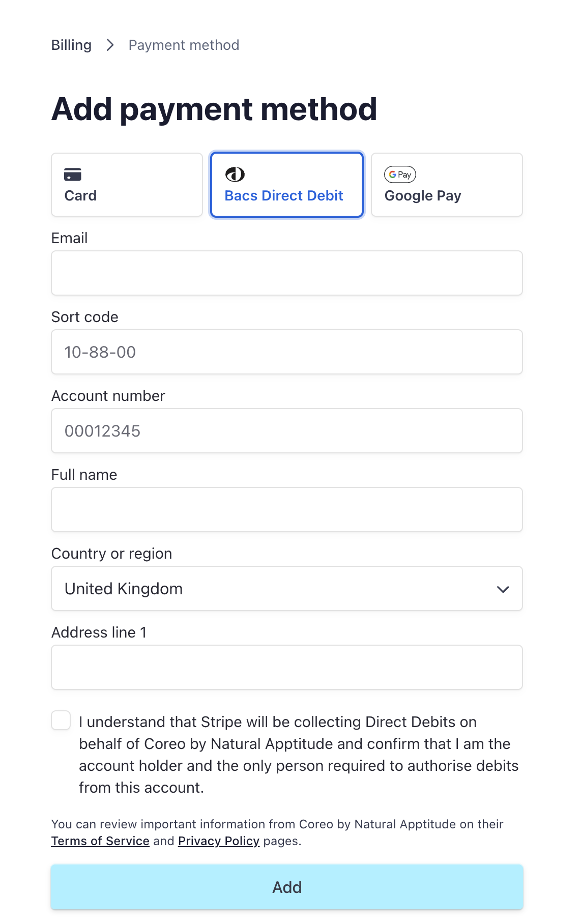Tick the Direct Debit authorisation checkbox
The width and height of the screenshot is (580, 924).
tap(61, 720)
